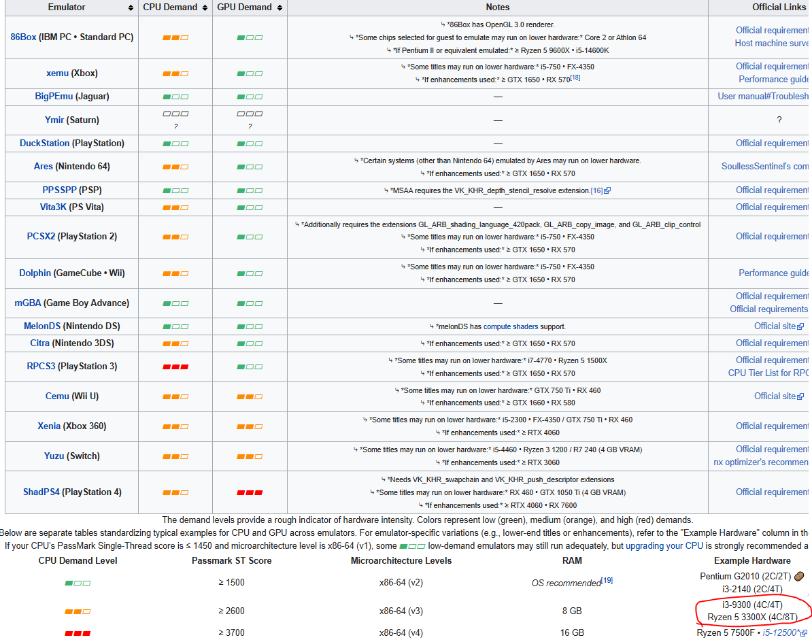Image resolution: width=812 pixels, height=644 pixels.
Task: Open the PCSX2 emulator link
Action: click(x=41, y=237)
